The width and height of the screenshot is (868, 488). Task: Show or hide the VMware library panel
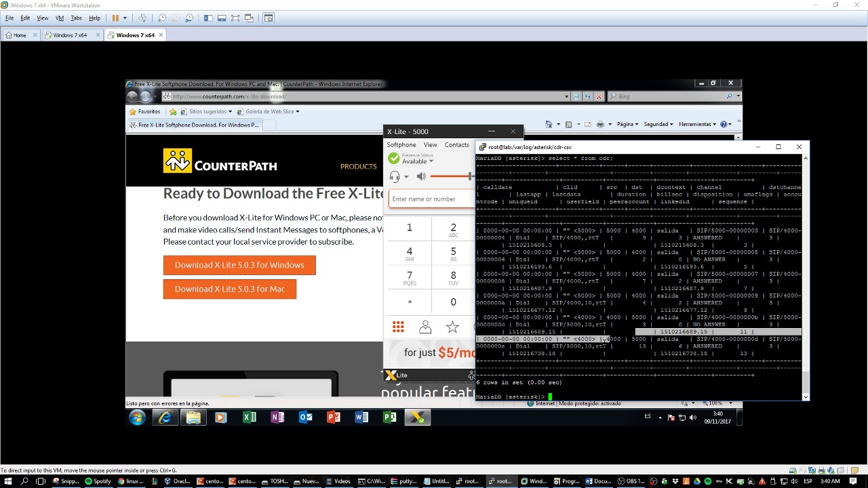(208, 18)
